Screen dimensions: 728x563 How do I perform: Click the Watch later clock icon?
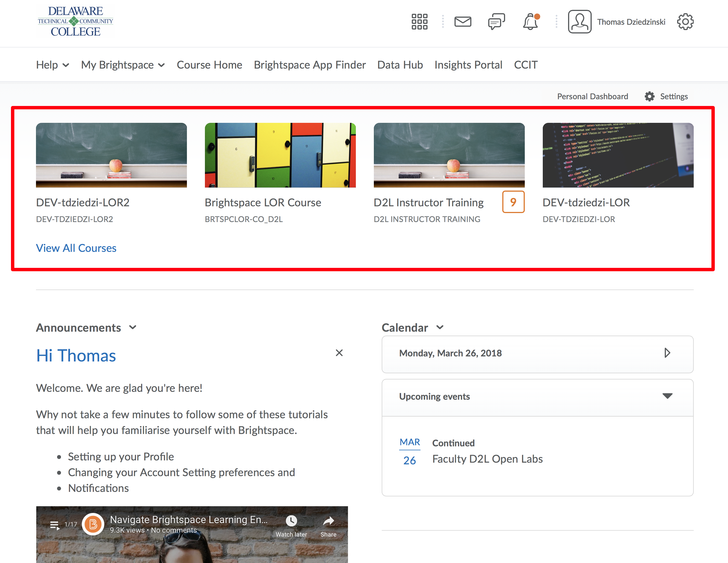click(291, 521)
